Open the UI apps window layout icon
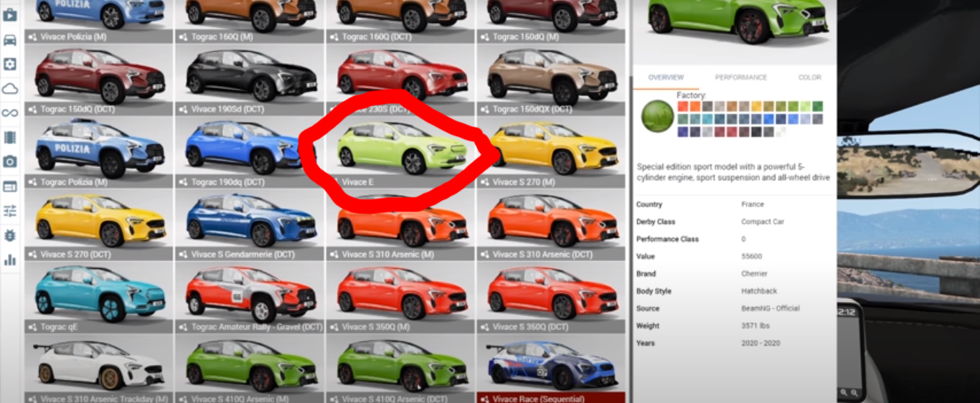Screen dimensions: 980x403 (x=10, y=186)
